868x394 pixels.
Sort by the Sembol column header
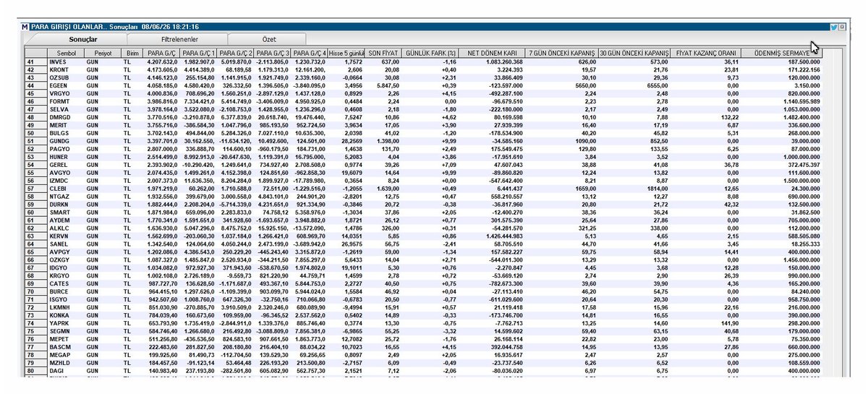(x=66, y=53)
